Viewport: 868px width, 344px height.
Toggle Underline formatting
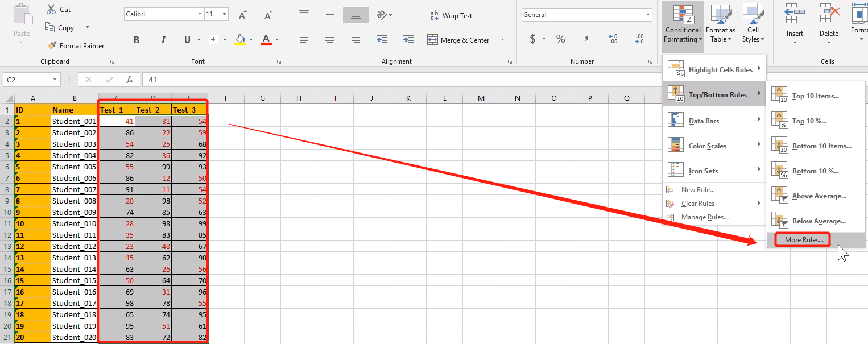point(187,40)
